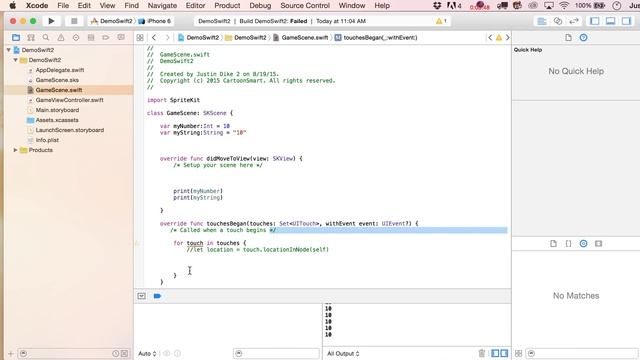This screenshot has width=640, height=360.
Task: Stop the running scheme
Action: (x=74, y=21)
